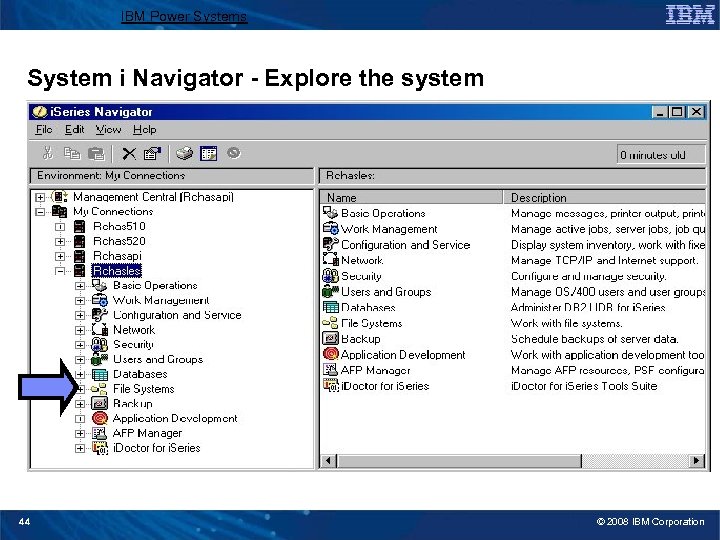Expand the Management Central node
This screenshot has height=540, width=720.
(x=40, y=197)
